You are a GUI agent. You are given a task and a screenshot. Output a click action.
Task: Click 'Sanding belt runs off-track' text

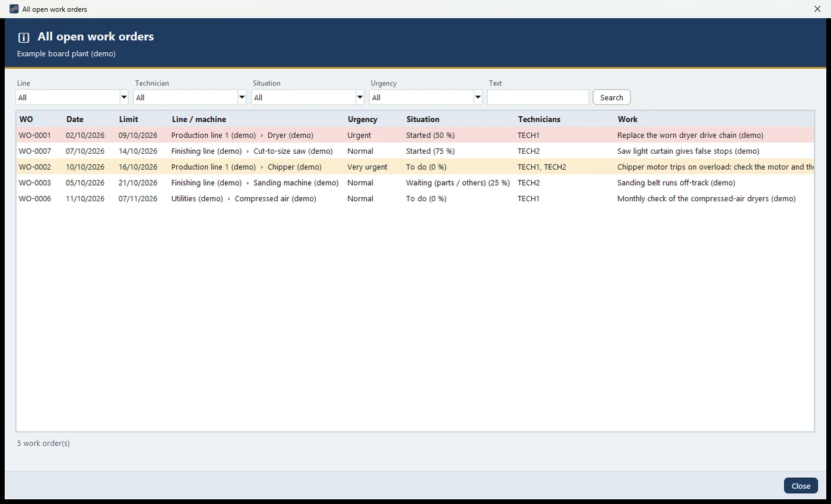pyautogui.click(x=663, y=183)
